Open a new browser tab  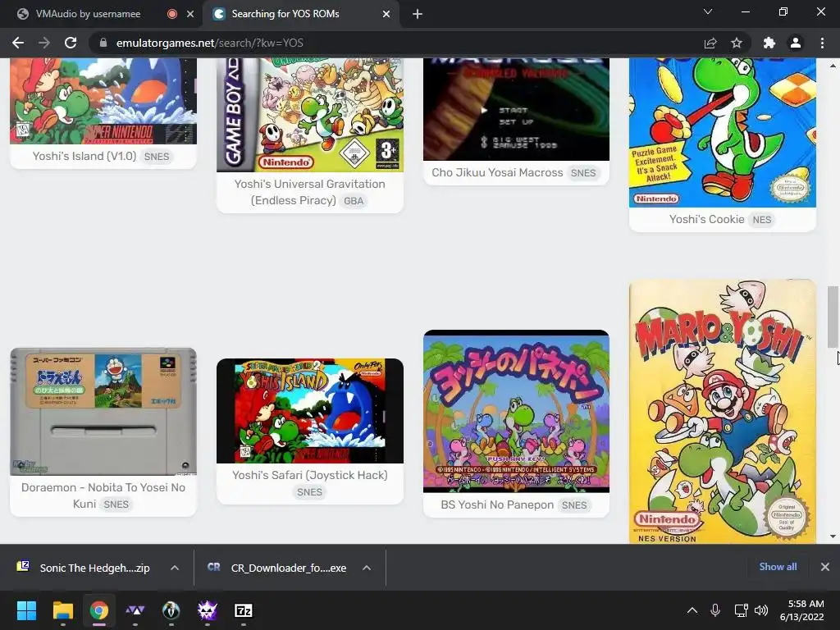tap(418, 14)
